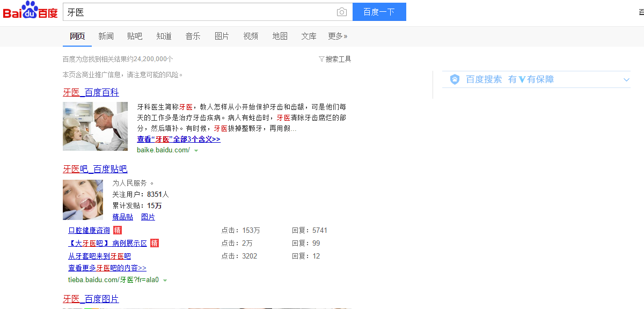
Task: Click the 点击：153万 value
Action: click(240, 230)
